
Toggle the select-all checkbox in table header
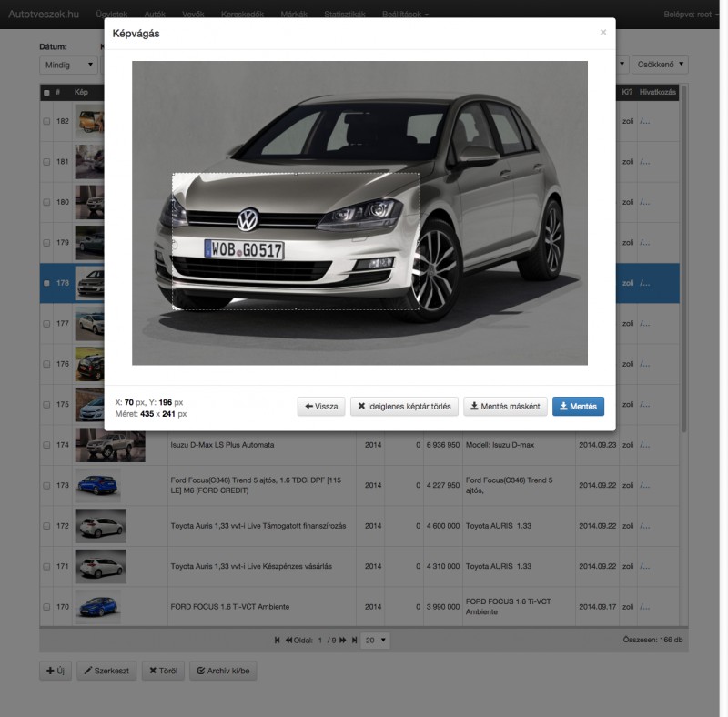(x=46, y=92)
